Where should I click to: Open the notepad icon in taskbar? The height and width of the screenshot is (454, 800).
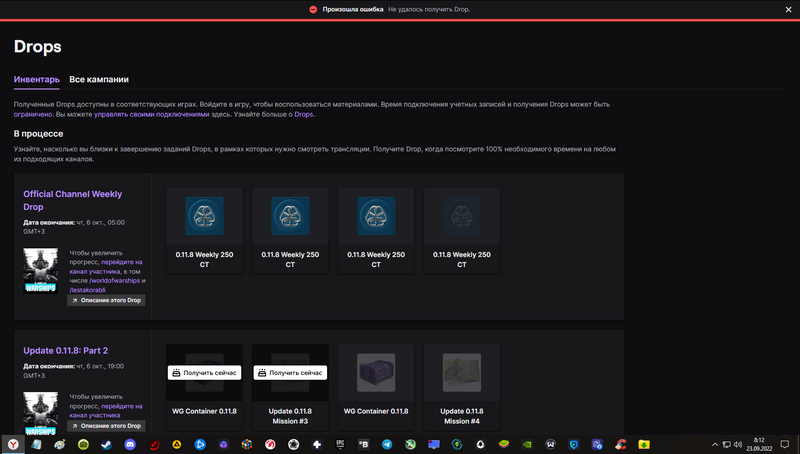click(36, 444)
